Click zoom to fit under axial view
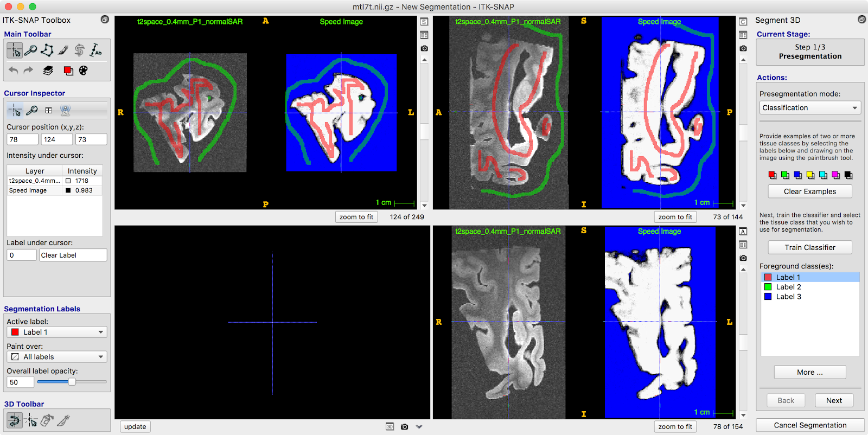The height and width of the screenshot is (435, 868). [356, 217]
